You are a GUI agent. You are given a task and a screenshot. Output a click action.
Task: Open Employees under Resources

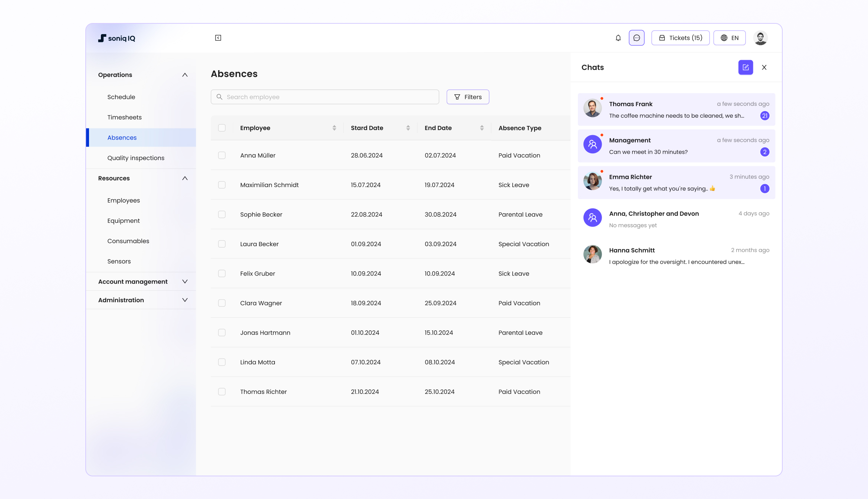[x=124, y=200]
